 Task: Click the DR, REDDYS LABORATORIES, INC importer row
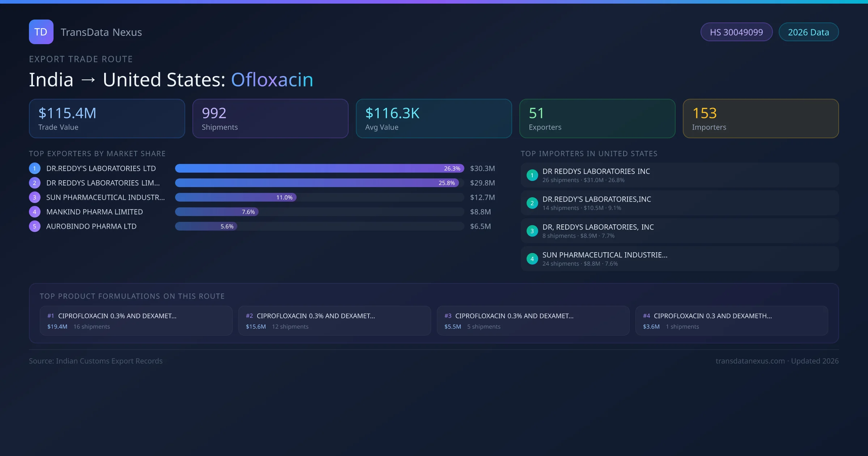[x=679, y=231]
